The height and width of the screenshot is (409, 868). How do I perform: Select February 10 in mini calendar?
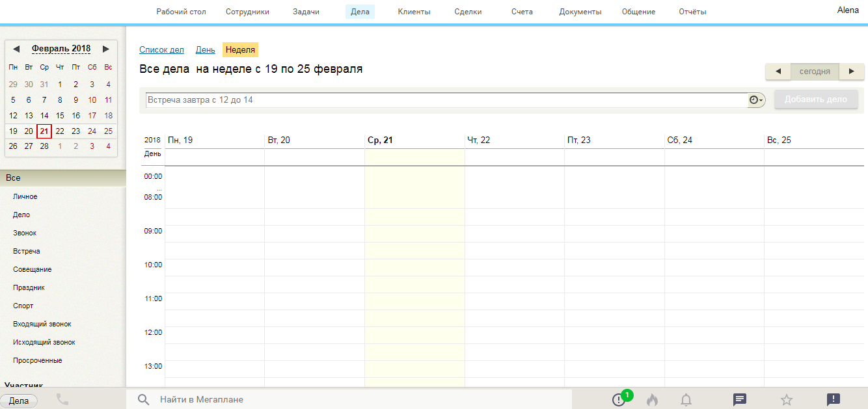pos(92,100)
